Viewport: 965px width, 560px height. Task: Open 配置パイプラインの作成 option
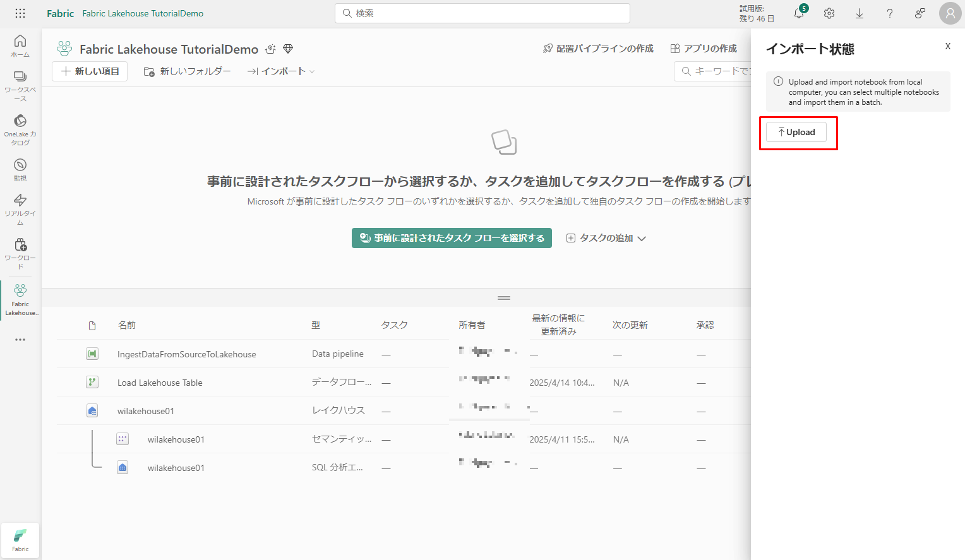point(598,49)
